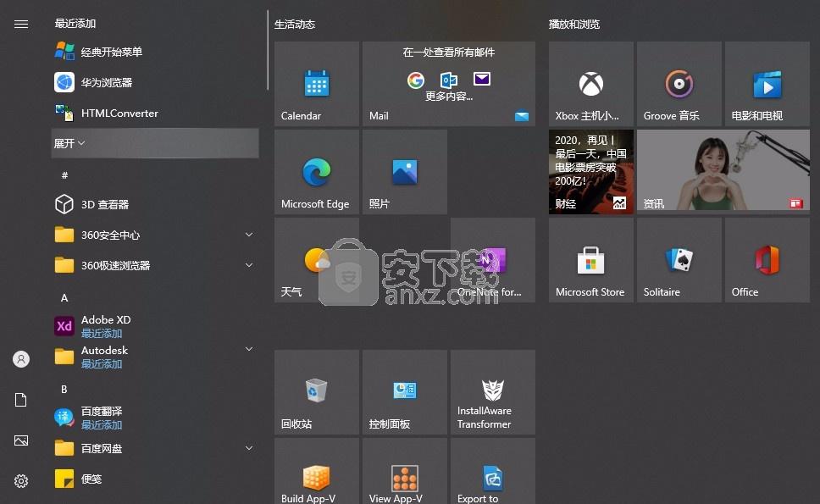
Task: Click the # letter group header
Action: [x=64, y=175]
